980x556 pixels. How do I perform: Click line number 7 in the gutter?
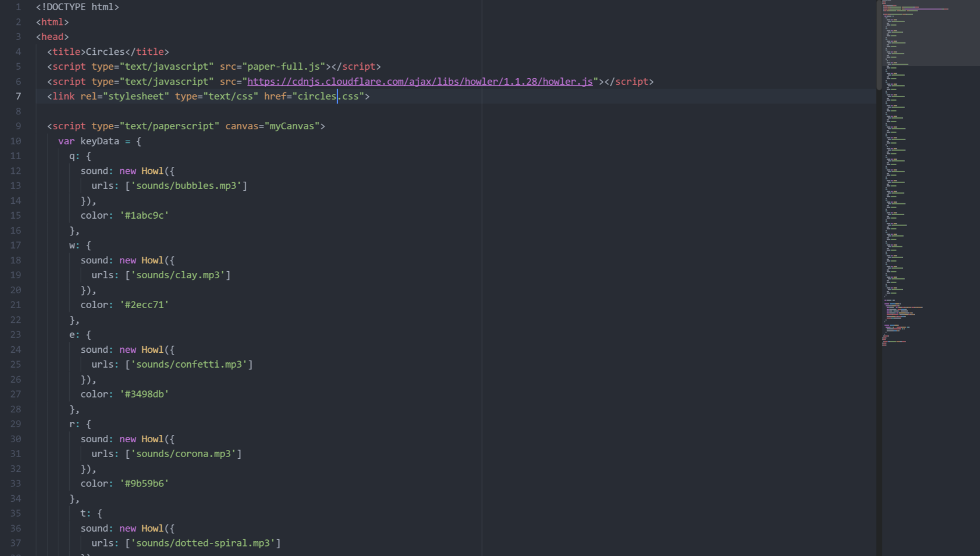click(x=18, y=97)
